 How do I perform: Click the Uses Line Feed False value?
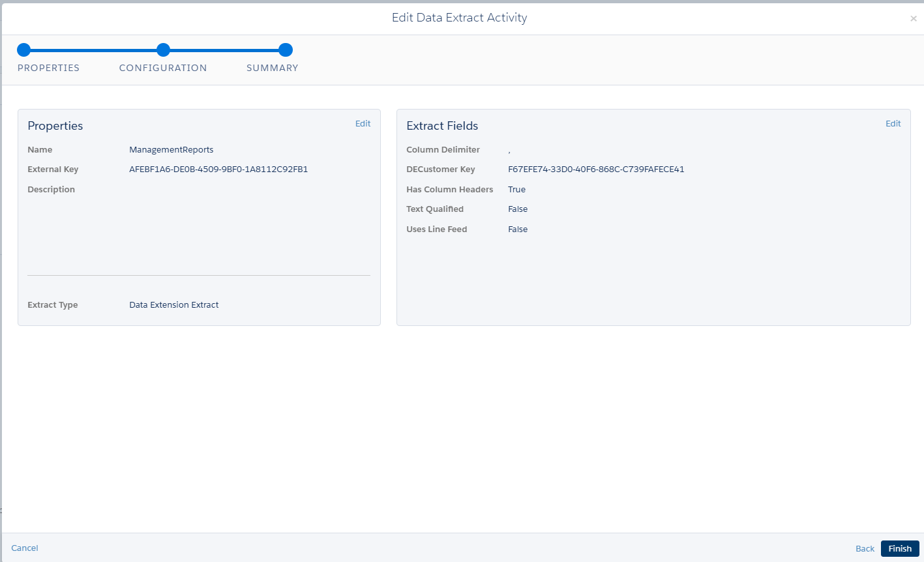518,229
